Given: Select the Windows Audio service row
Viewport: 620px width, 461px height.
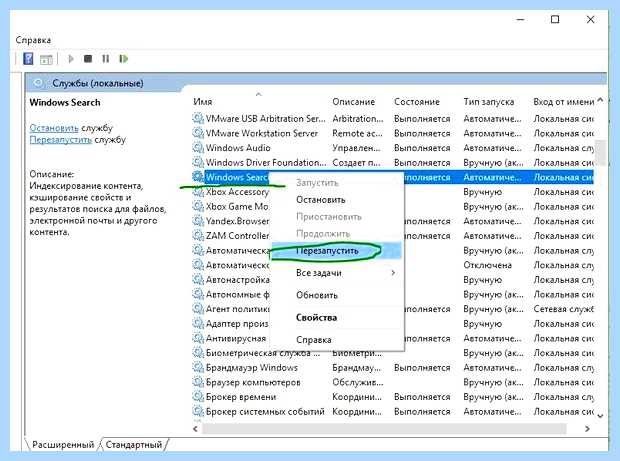Looking at the screenshot, I should click(393, 147).
